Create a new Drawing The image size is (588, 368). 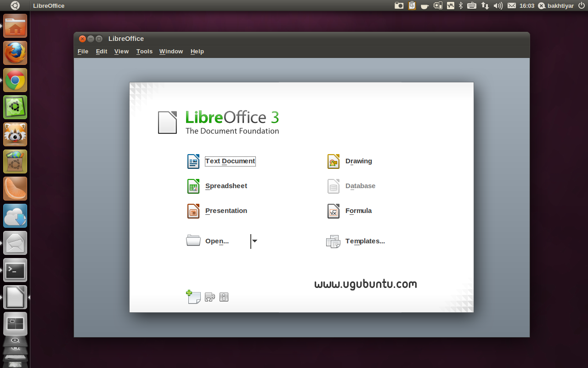[359, 161]
